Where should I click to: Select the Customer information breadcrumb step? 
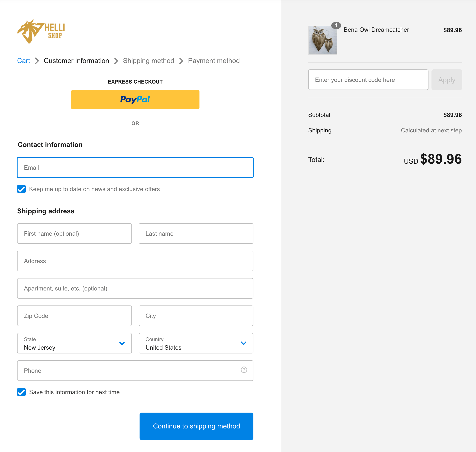(x=76, y=61)
